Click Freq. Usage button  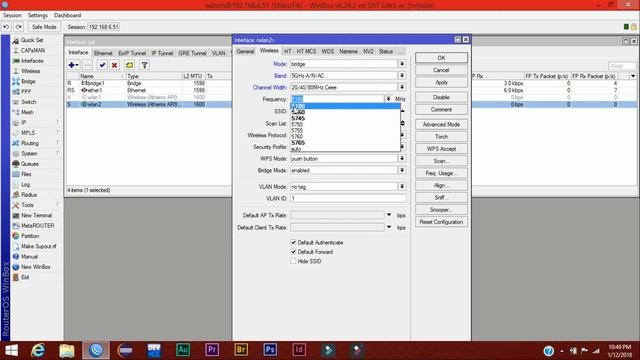point(441,173)
